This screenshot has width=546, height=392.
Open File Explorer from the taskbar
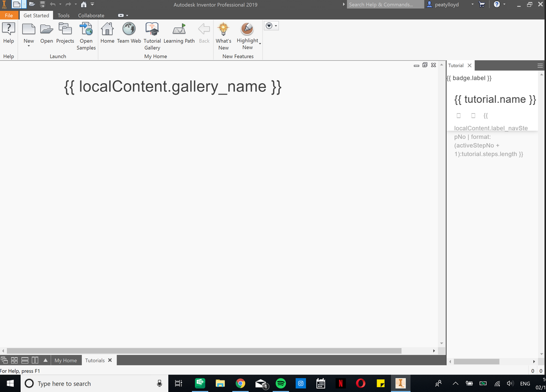pos(220,384)
